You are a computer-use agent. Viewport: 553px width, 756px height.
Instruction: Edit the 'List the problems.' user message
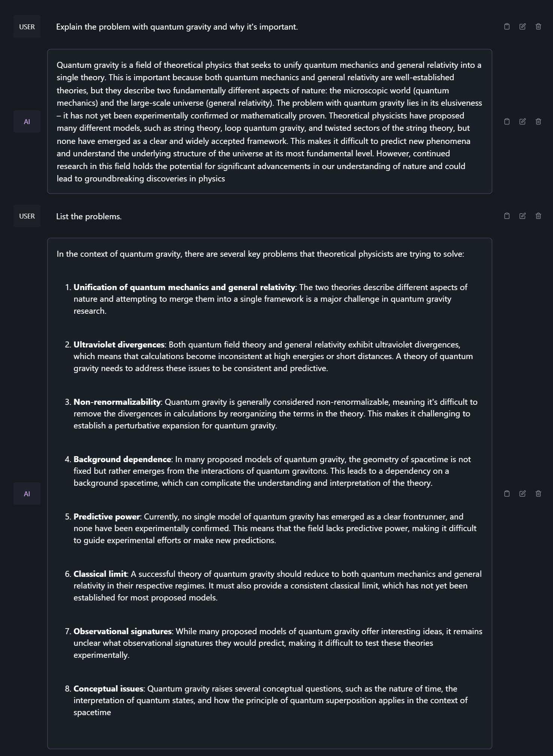(x=523, y=216)
